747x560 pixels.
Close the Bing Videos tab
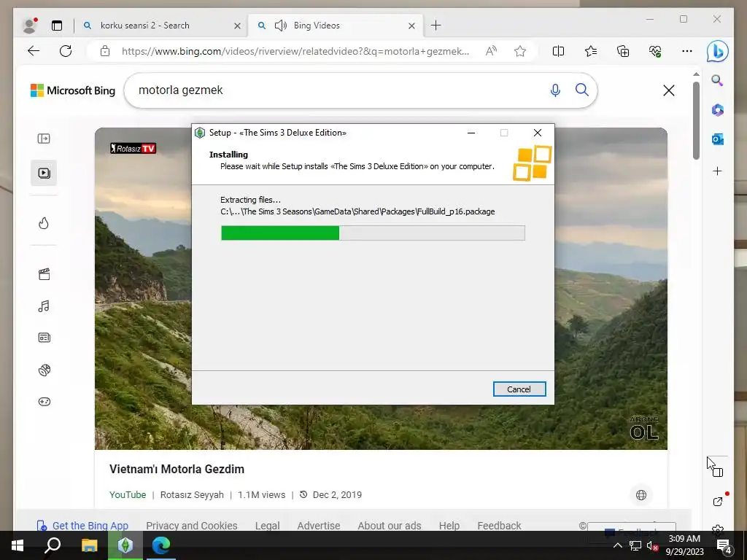411,26
